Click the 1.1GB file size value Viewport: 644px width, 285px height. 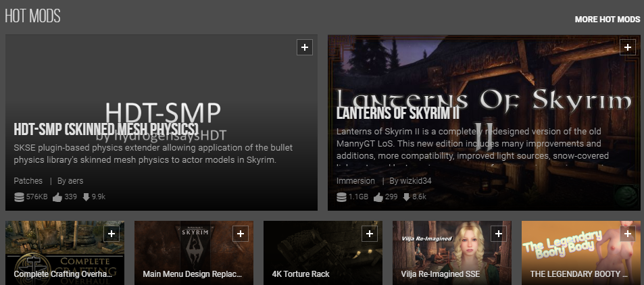pos(359,197)
